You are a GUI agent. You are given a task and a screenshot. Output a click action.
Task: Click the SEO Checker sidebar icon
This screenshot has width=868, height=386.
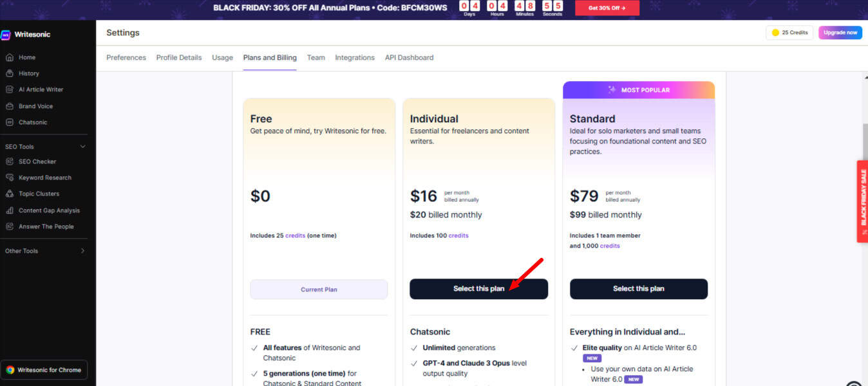click(10, 161)
